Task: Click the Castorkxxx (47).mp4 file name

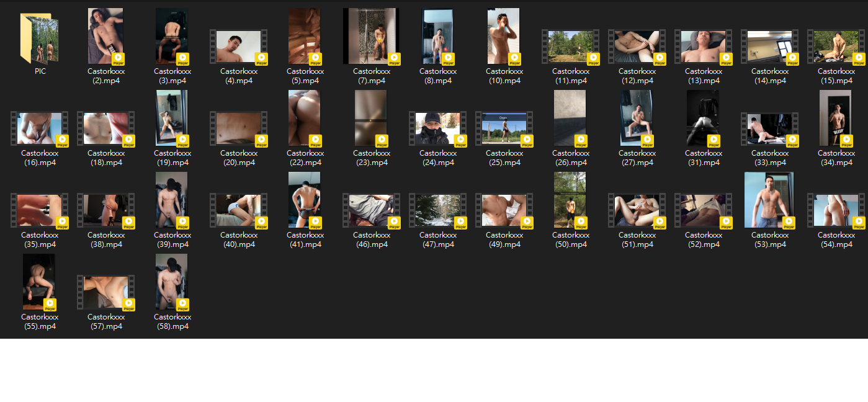Action: [438, 239]
